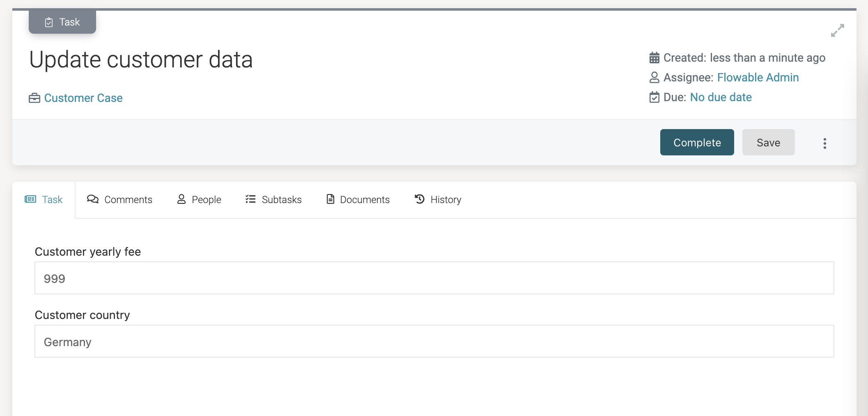Image resolution: width=868 pixels, height=416 pixels.
Task: Click the due date calendar-check icon
Action: pyautogui.click(x=654, y=97)
